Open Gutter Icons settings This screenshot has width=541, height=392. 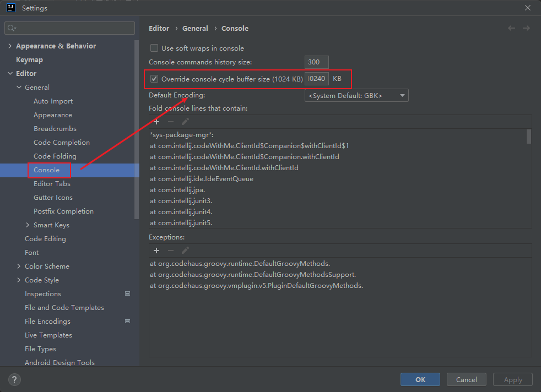tap(53, 198)
